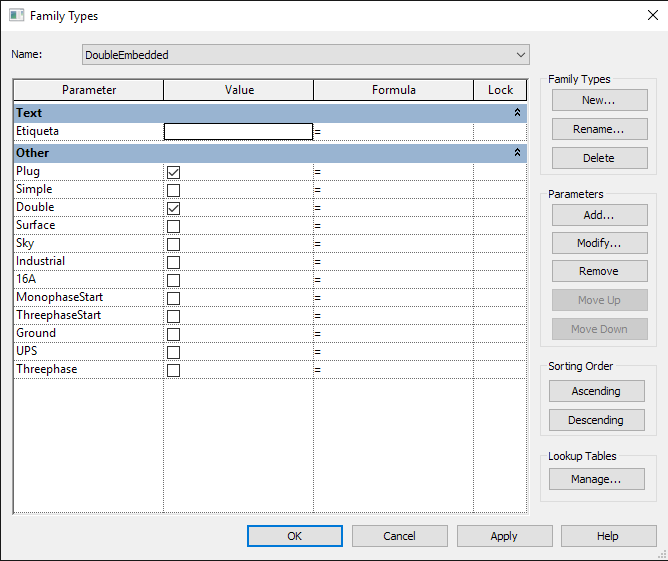Click the Lock column header

[x=500, y=90]
